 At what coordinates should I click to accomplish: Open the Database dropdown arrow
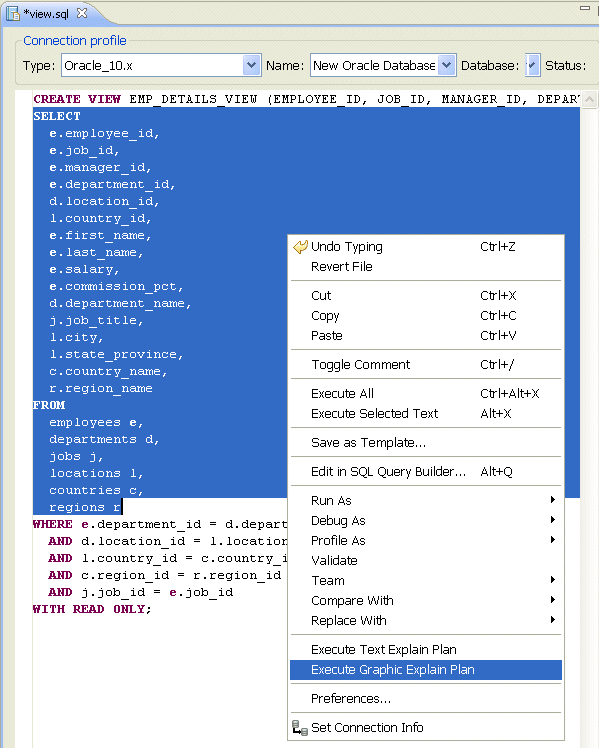click(x=532, y=65)
